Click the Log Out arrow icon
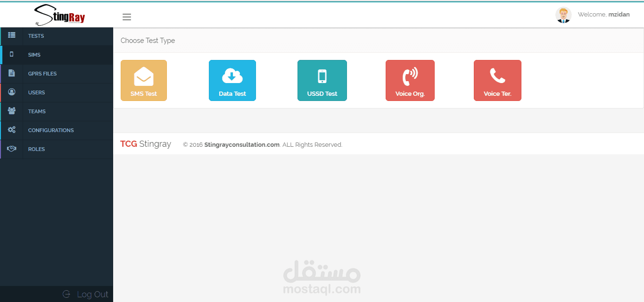 (x=67, y=294)
